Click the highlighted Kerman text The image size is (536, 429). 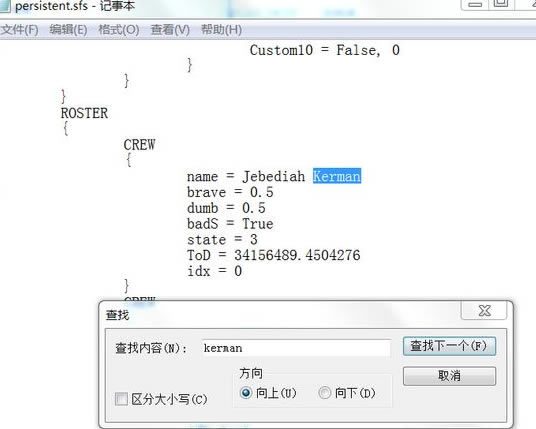[337, 176]
